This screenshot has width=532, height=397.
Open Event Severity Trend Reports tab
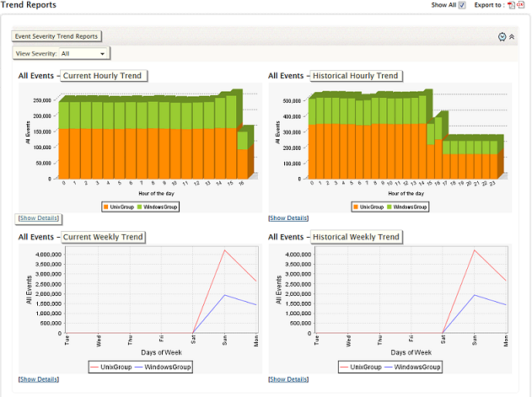(x=56, y=36)
